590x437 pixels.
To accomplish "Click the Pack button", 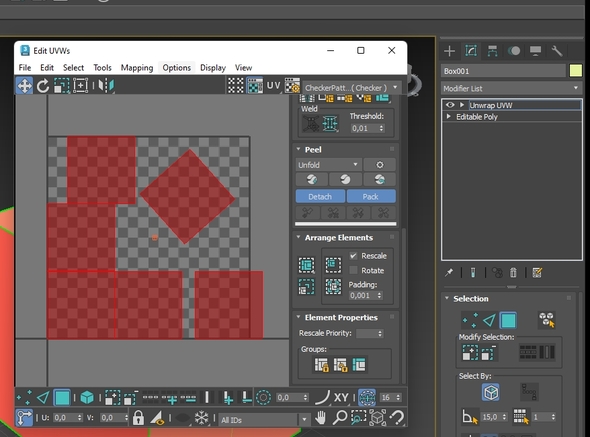I will [371, 197].
